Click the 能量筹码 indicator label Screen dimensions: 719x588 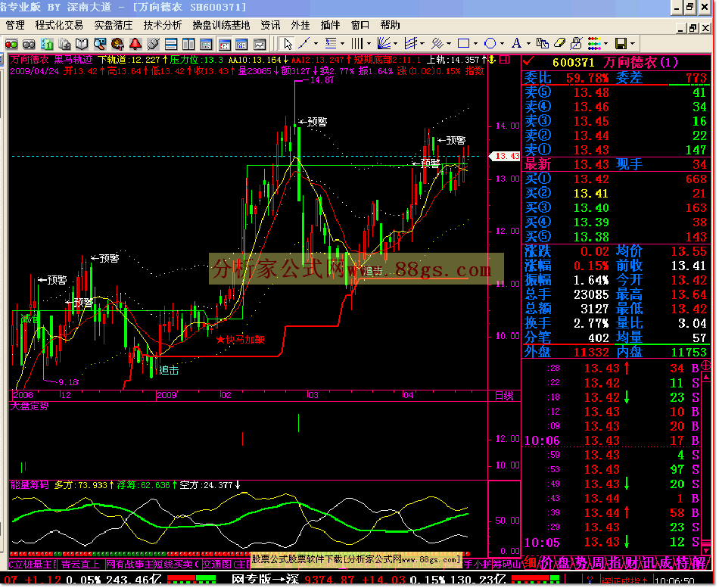point(30,485)
